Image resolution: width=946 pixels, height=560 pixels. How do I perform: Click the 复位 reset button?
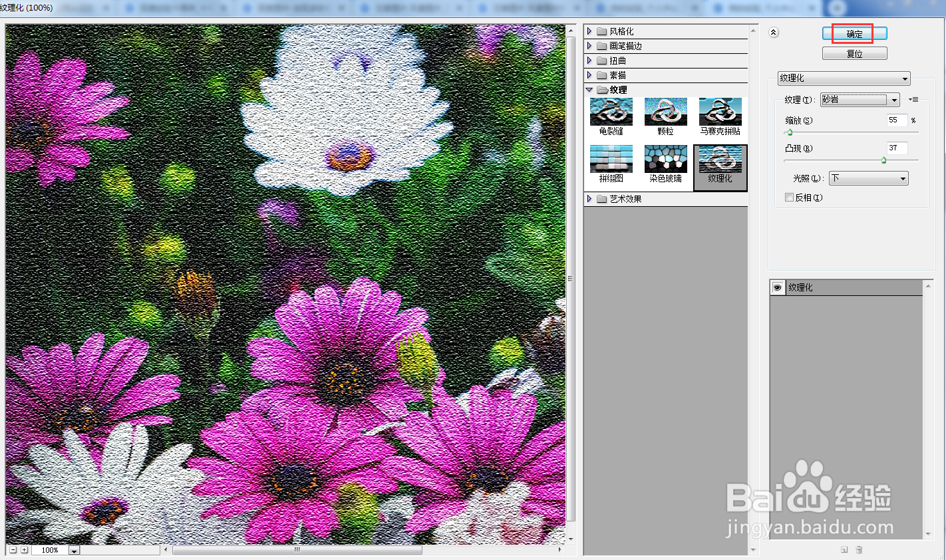[854, 54]
